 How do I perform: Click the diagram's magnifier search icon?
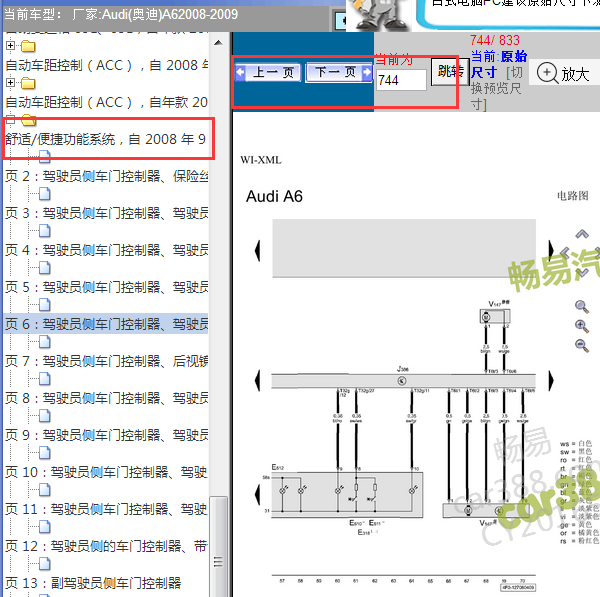pos(582,307)
